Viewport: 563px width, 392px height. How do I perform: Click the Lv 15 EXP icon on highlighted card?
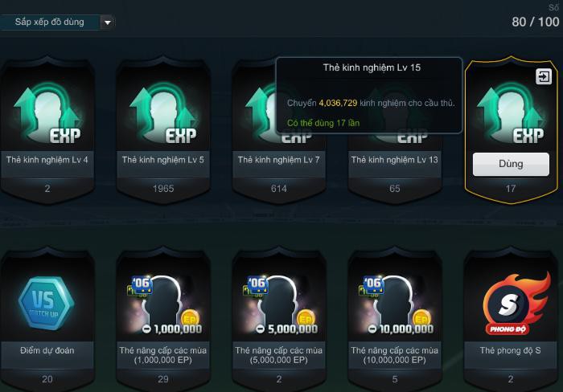(511, 113)
